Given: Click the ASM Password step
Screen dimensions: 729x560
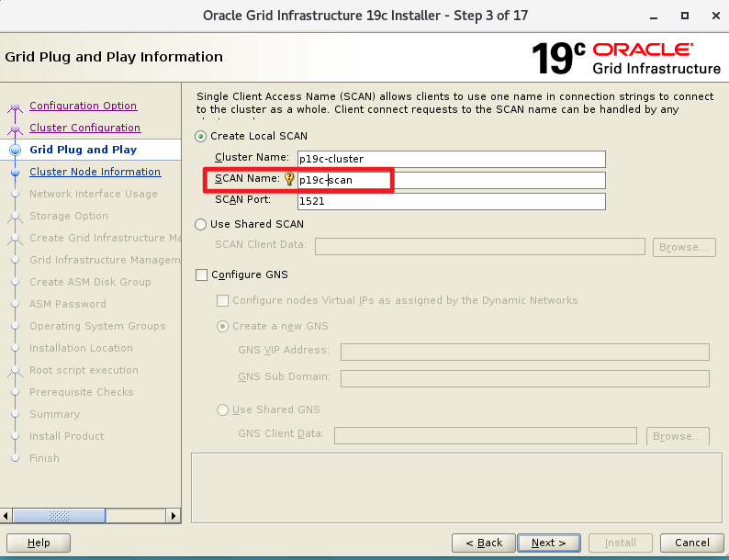Looking at the screenshot, I should [68, 304].
